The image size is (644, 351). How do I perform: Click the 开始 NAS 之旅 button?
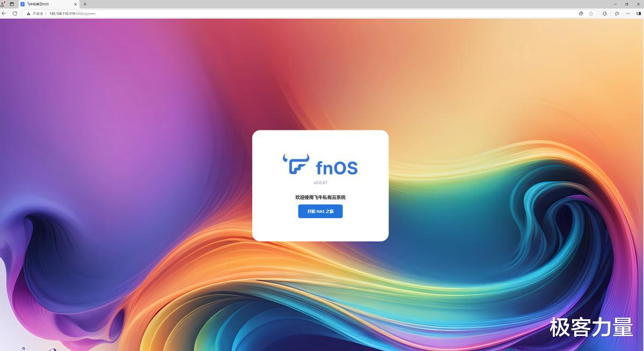(320, 211)
